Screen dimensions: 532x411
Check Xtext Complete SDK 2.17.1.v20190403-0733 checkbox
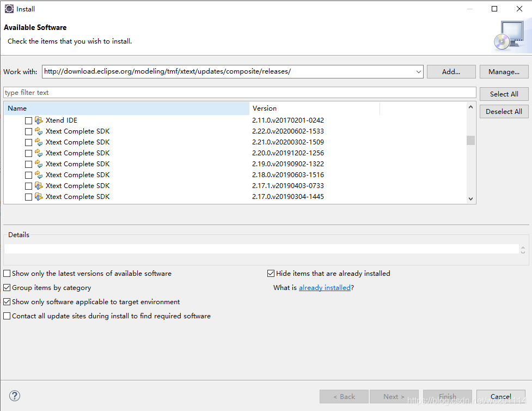[x=28, y=186]
